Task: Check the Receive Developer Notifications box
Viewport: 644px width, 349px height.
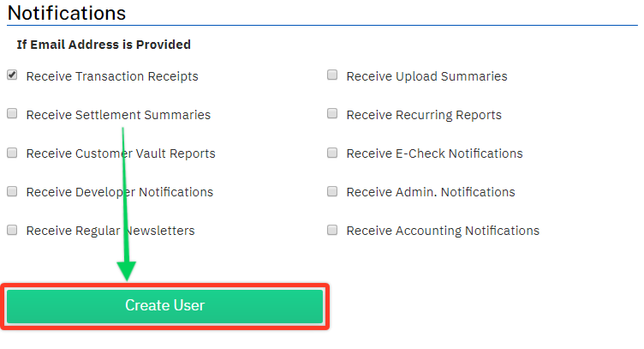Action: tap(12, 191)
